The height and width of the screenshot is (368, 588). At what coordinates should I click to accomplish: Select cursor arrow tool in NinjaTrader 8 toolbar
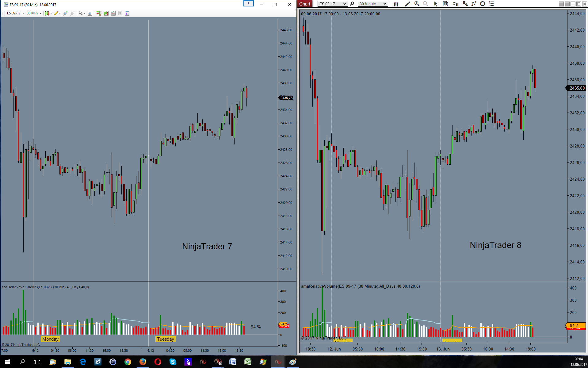coord(436,4)
